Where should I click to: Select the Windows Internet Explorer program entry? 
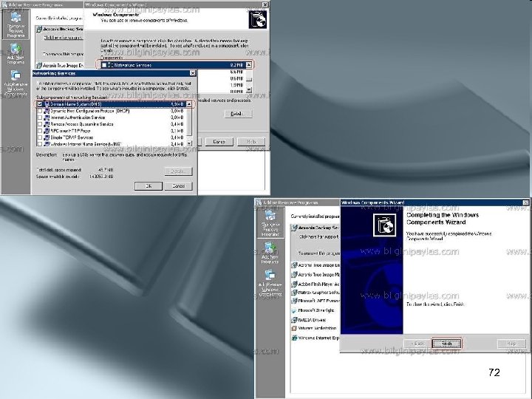(316, 338)
